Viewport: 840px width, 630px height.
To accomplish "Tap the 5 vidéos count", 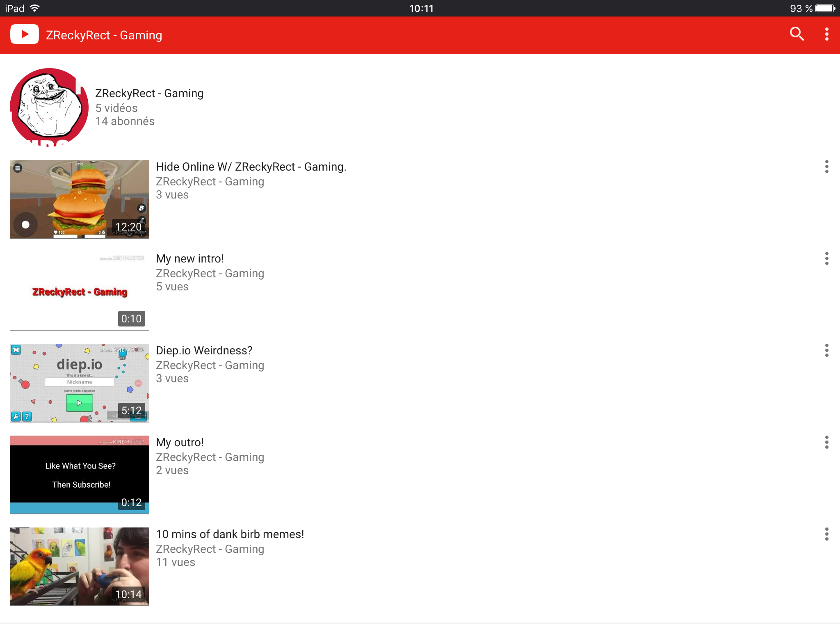I will click(116, 108).
